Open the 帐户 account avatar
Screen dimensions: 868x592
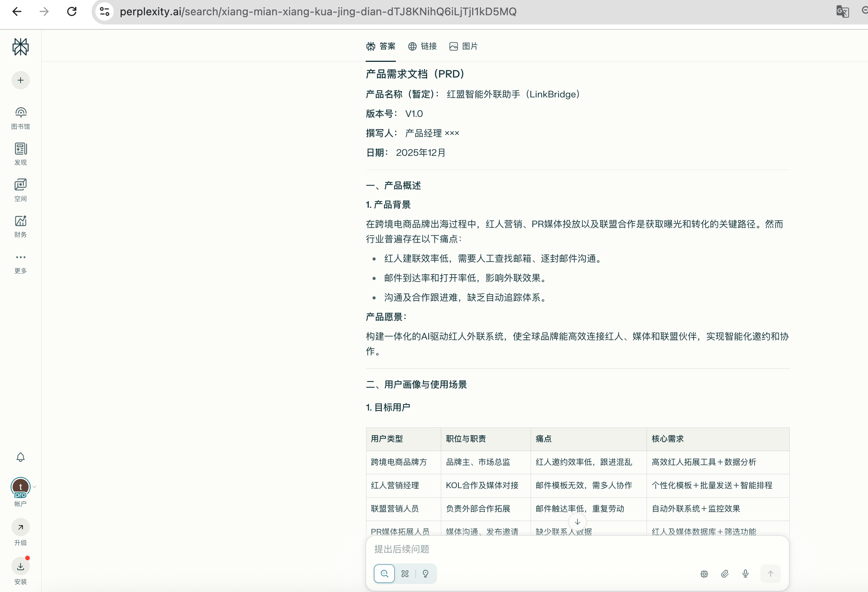pyautogui.click(x=21, y=488)
